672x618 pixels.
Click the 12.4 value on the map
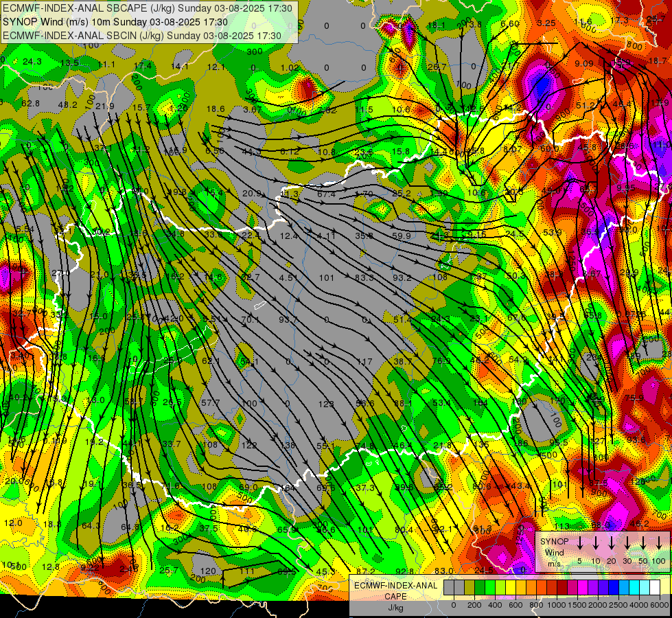pyautogui.click(x=289, y=236)
